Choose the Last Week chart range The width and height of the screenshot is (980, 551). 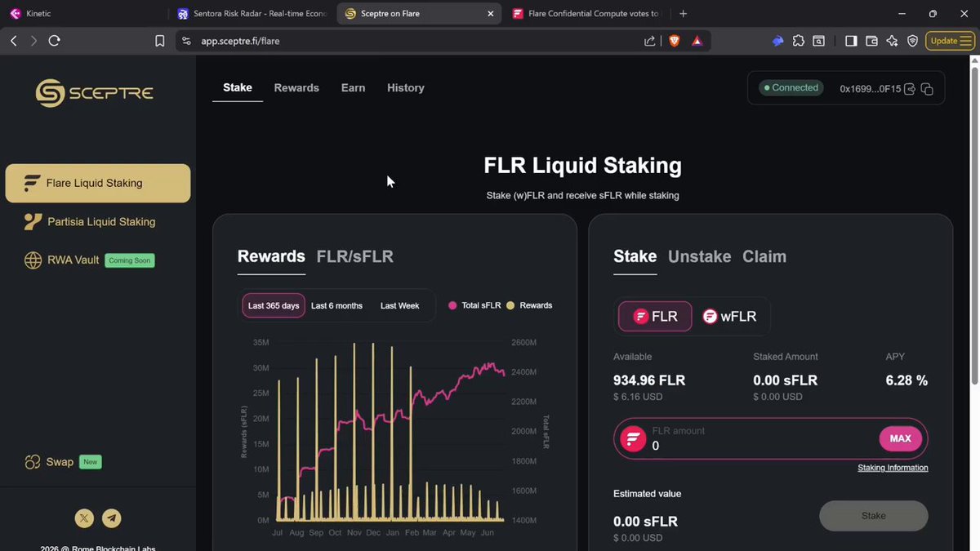click(399, 305)
